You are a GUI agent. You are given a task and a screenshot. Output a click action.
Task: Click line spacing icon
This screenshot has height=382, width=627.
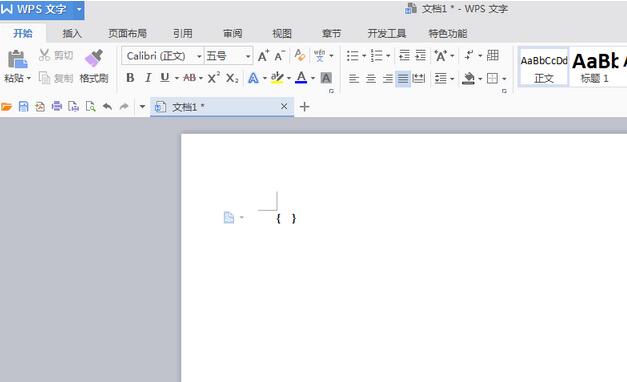click(441, 78)
